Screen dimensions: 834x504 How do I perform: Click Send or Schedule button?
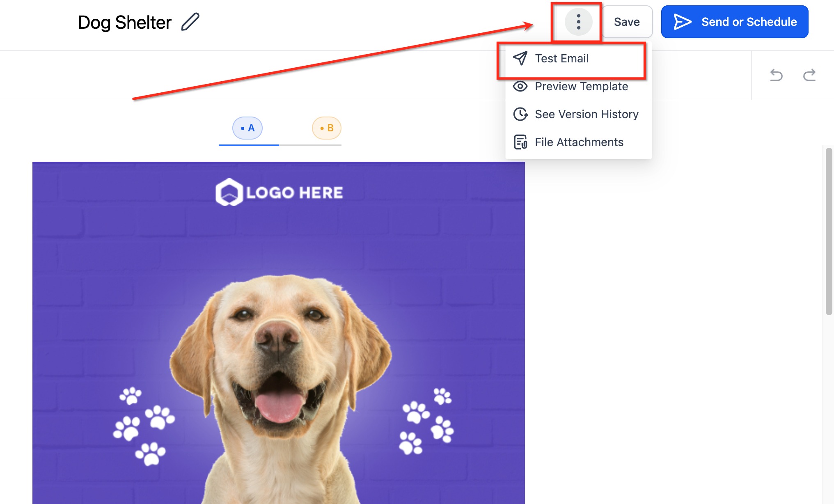click(735, 22)
